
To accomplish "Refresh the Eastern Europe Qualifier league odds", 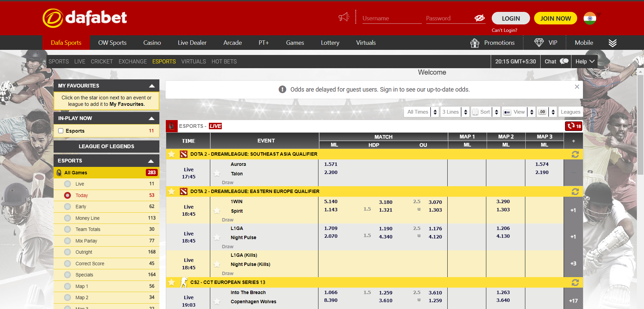I will coord(575,191).
